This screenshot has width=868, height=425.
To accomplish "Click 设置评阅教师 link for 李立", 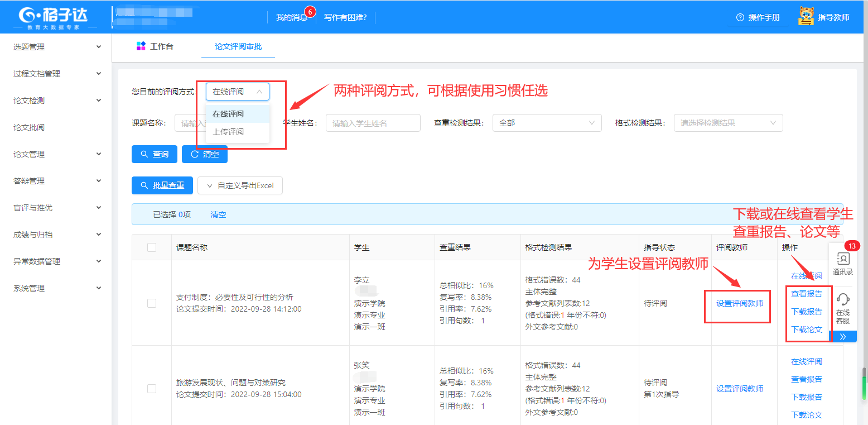I will point(740,303).
